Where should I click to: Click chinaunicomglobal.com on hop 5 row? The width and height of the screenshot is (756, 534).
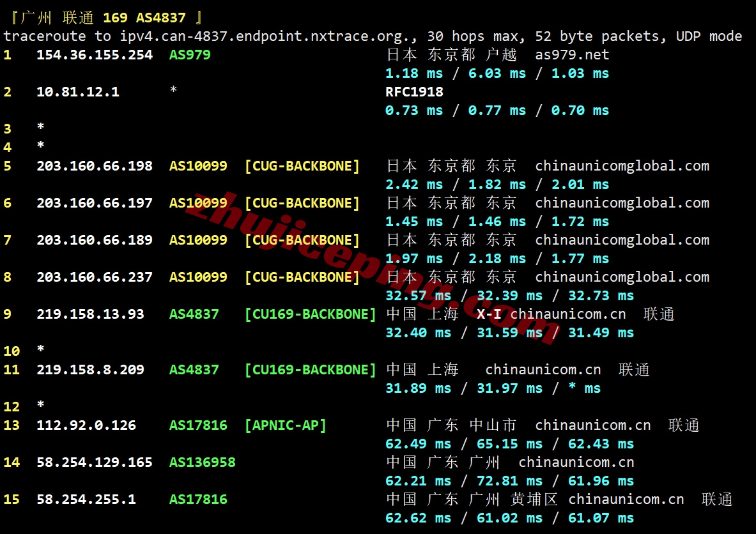point(622,166)
